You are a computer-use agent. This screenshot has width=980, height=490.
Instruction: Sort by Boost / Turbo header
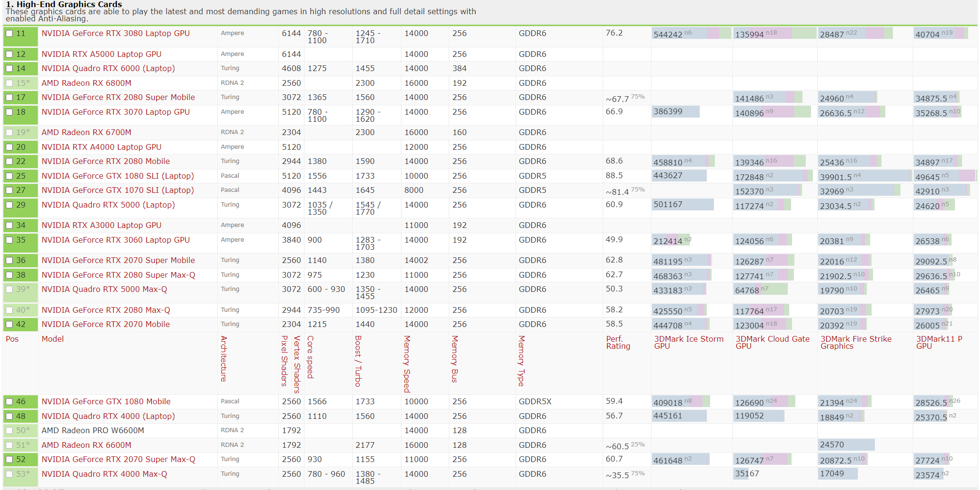tap(358, 361)
